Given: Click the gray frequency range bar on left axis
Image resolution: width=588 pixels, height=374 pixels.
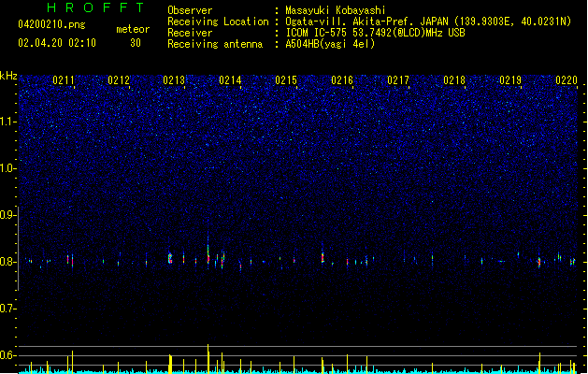Looking at the screenshot, I should [x=18, y=249].
